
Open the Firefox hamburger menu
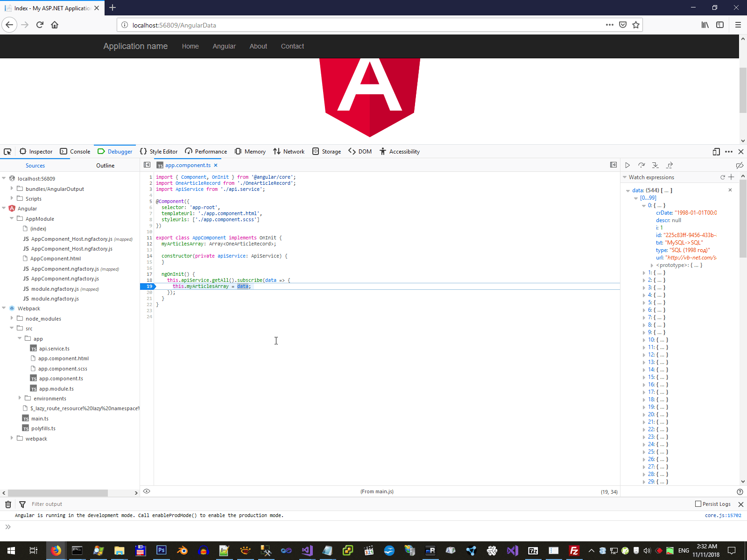pos(738,25)
